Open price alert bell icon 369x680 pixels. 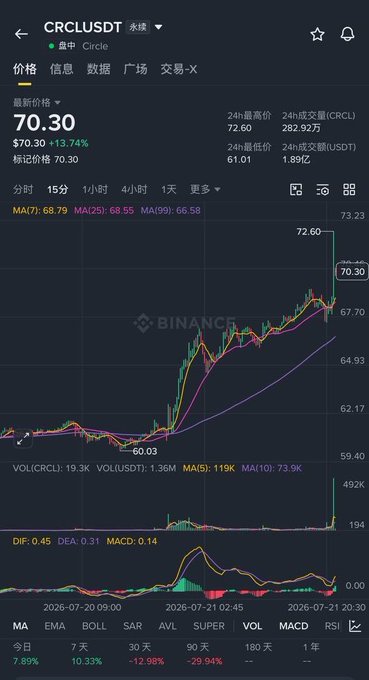[347, 34]
